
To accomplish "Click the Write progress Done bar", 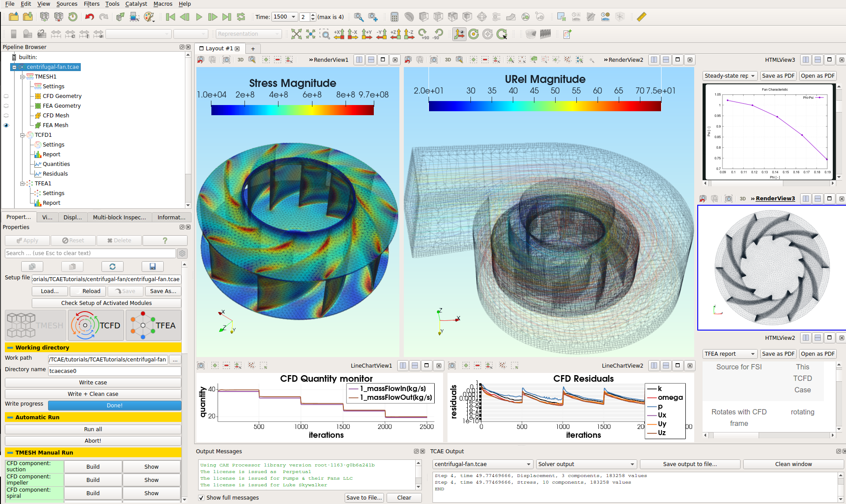I will pos(115,406).
